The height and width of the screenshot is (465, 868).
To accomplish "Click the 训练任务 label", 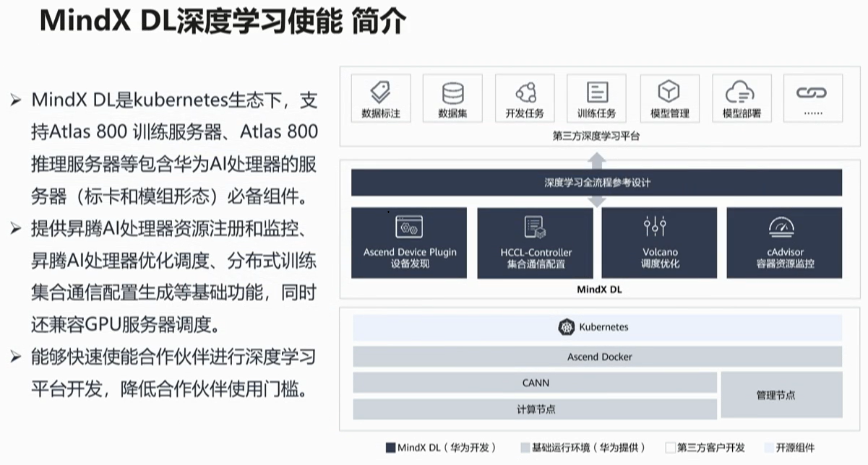I will coord(597,114).
